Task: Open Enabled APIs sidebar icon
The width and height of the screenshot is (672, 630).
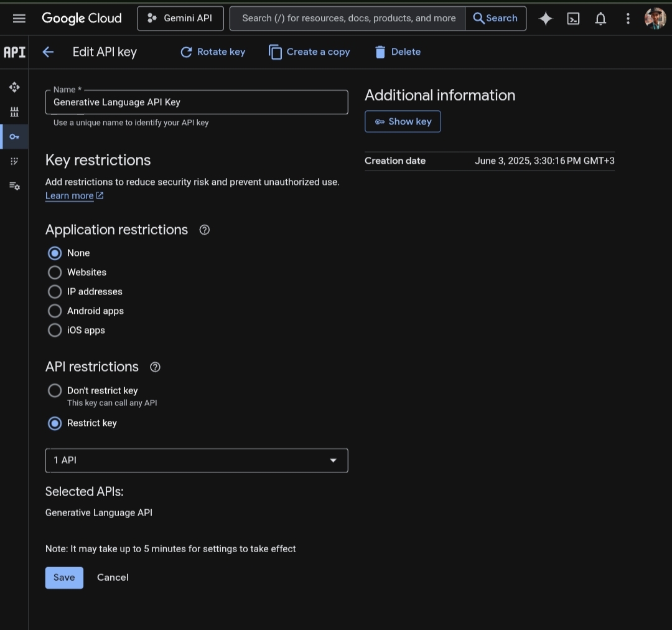Action: pyautogui.click(x=14, y=88)
